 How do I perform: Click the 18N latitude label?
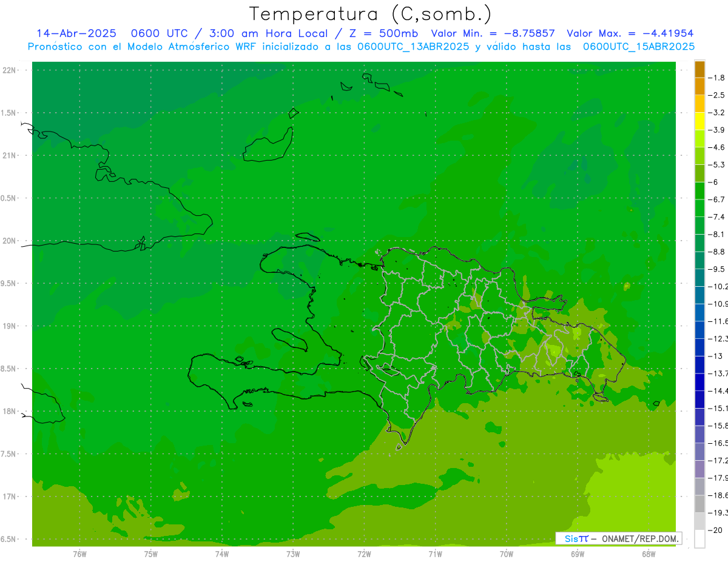coord(10,412)
